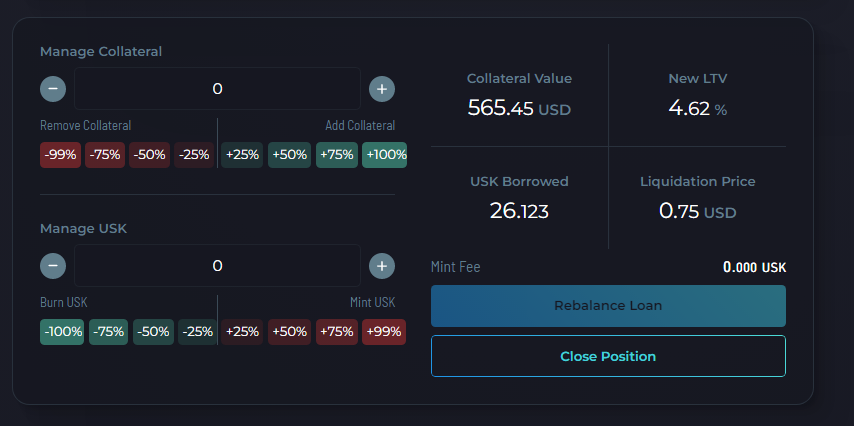Choose +25% Mint USK preset
This screenshot has height=426, width=854.
coord(242,332)
